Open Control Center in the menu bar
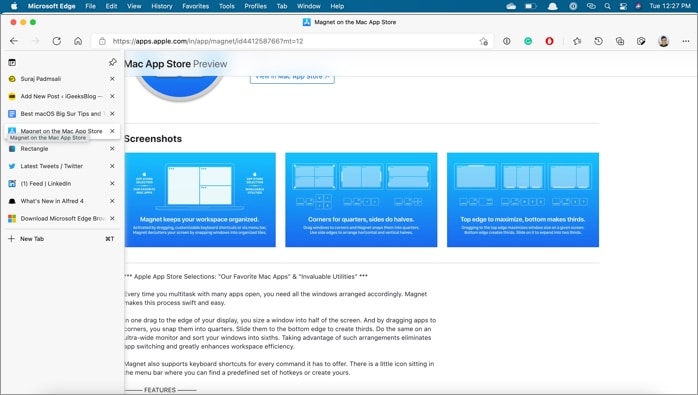 [x=623, y=6]
